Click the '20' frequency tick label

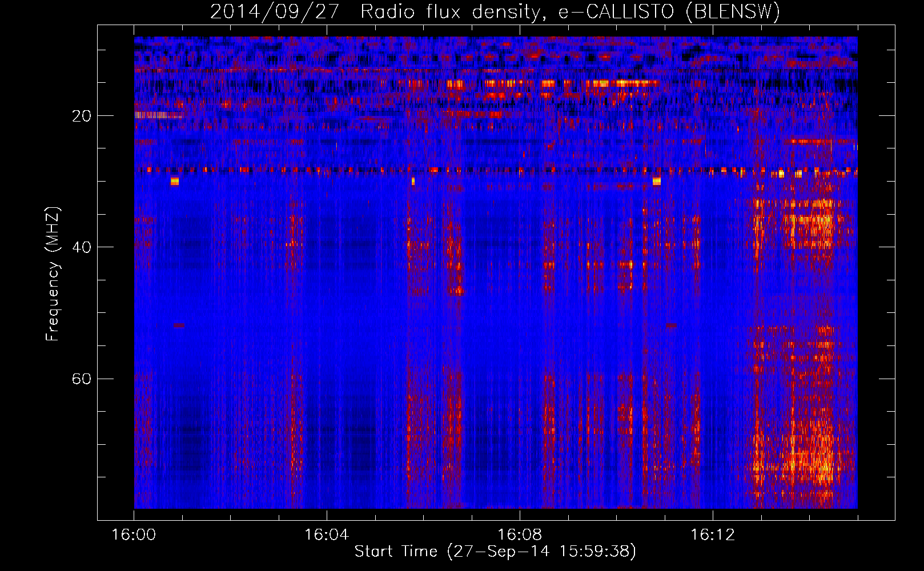pos(82,116)
